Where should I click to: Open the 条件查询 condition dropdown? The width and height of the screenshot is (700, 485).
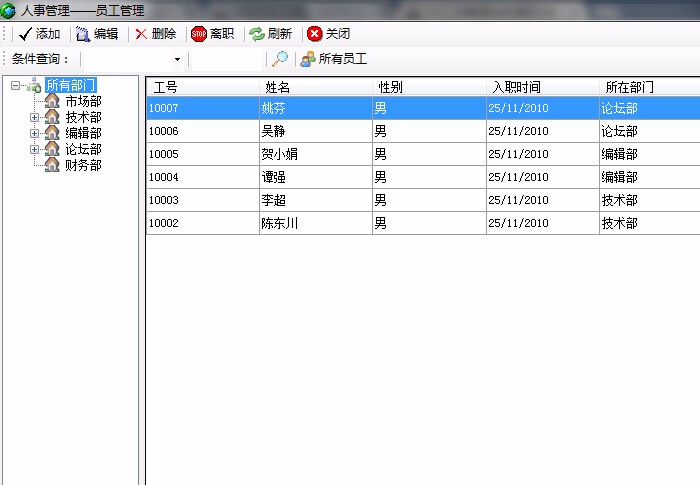177,59
